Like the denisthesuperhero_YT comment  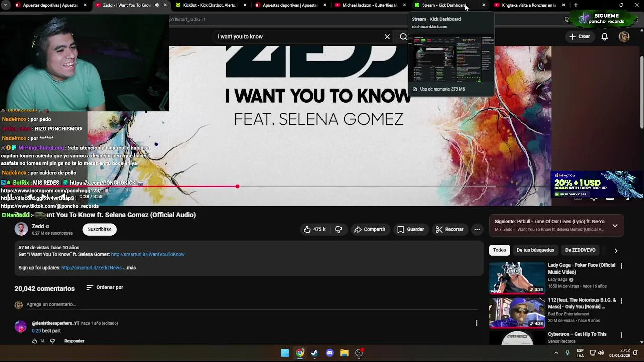point(35,341)
